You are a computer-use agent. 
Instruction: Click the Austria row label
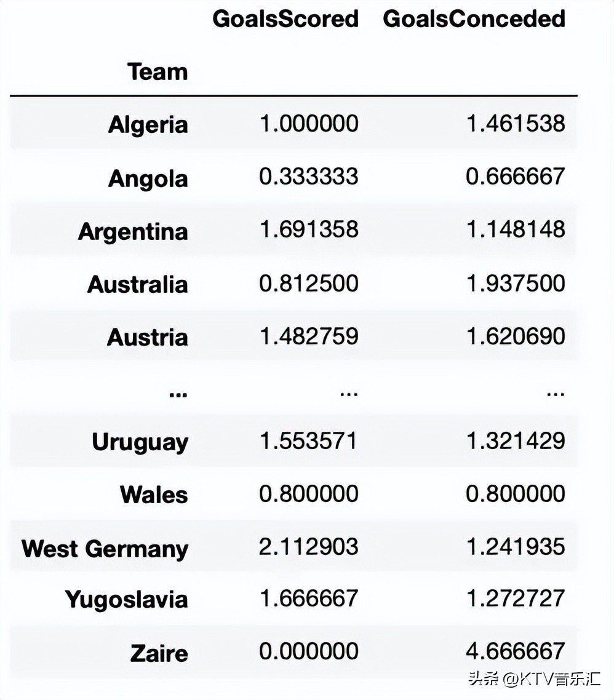point(147,337)
